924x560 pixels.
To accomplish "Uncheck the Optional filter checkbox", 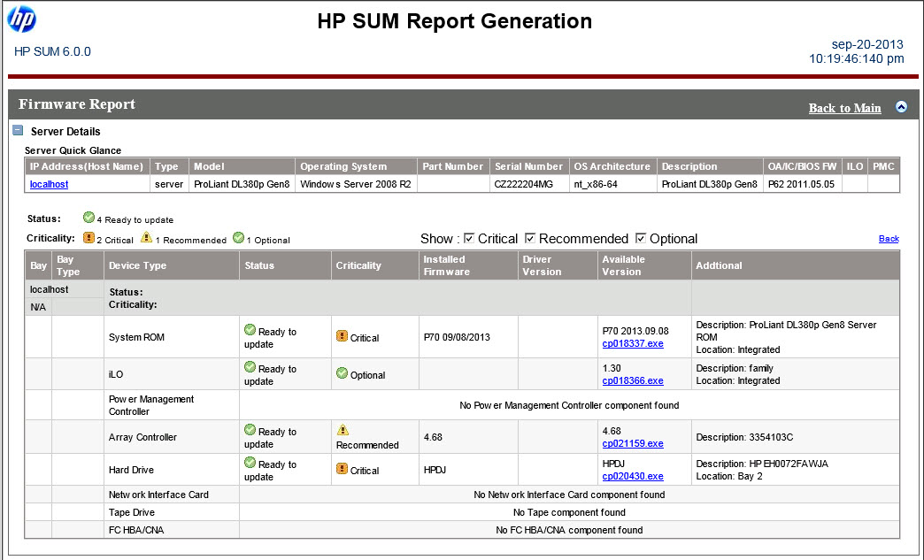I will (641, 238).
